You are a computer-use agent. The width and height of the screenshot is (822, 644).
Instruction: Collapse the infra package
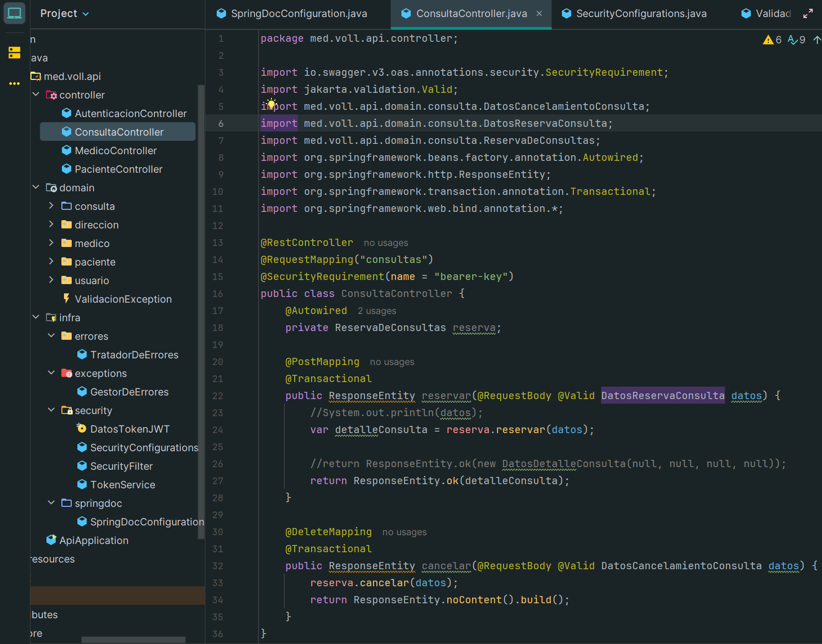click(36, 317)
